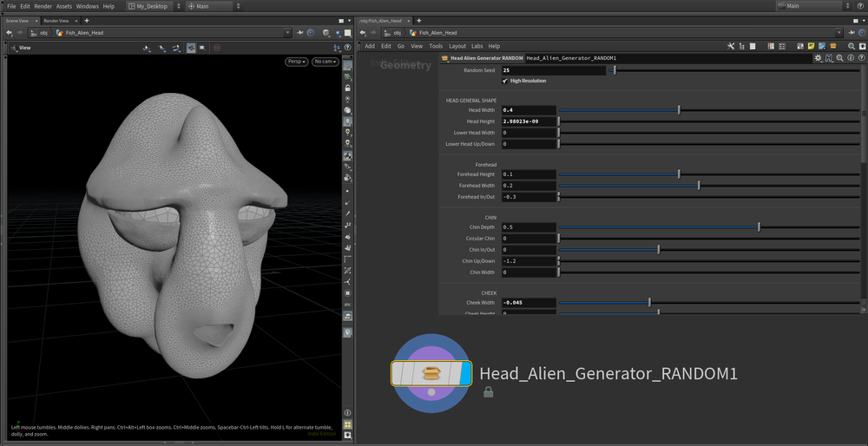Open the sticky note tool icon
Viewport: 868px width, 446px height.
[811, 46]
